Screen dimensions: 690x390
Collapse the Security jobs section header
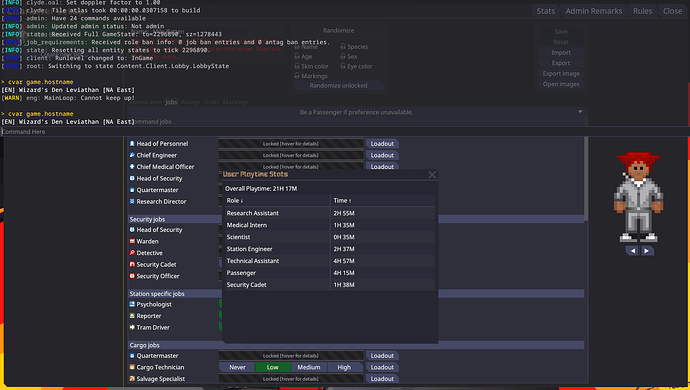356,219
